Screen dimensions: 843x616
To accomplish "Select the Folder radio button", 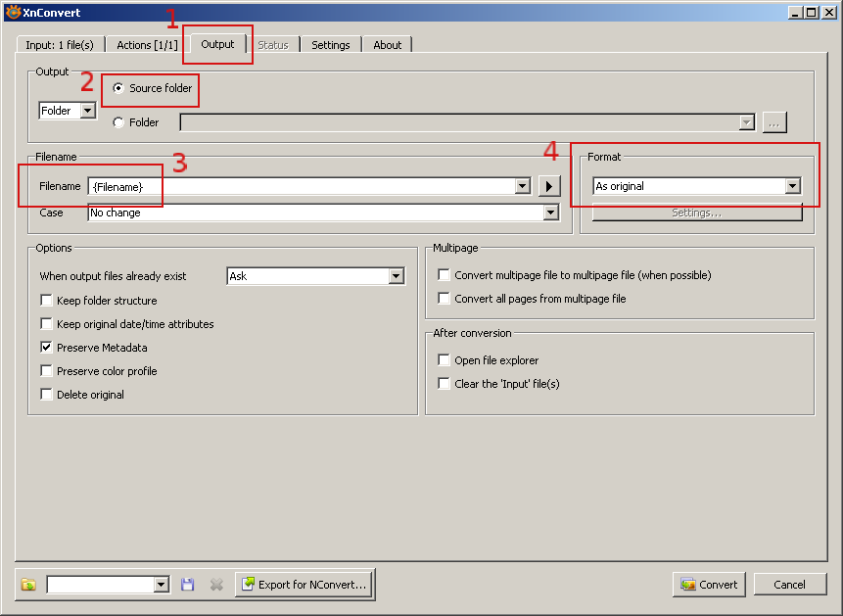I will click(x=118, y=122).
